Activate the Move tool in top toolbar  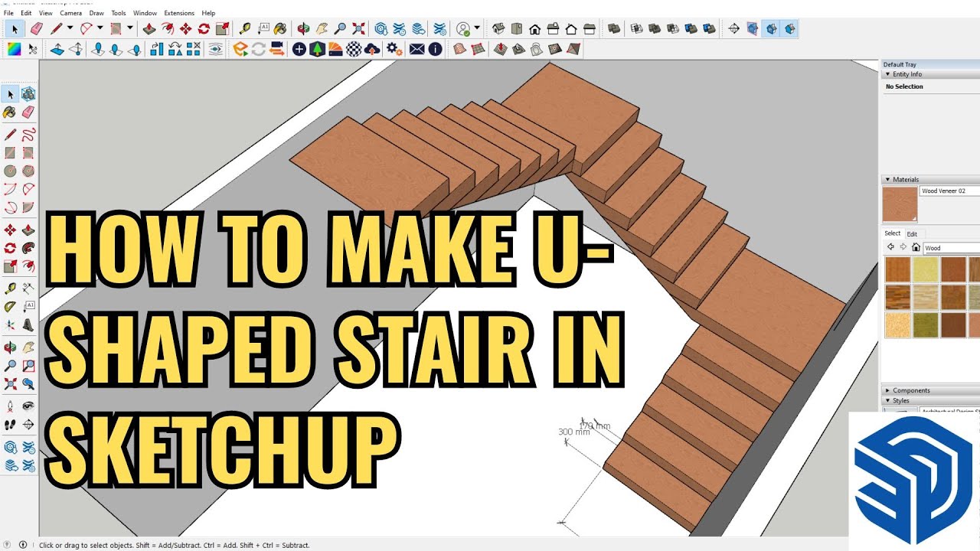185,29
